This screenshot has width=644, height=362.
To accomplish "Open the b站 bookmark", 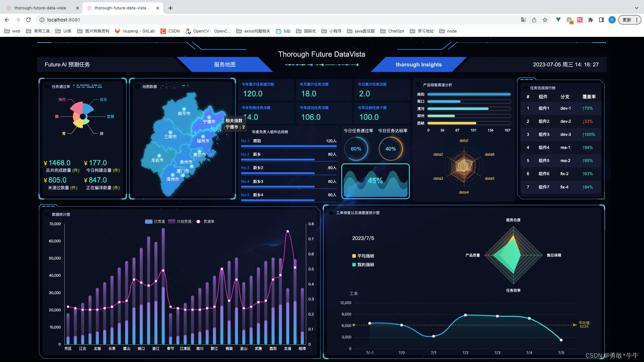I will point(283,31).
